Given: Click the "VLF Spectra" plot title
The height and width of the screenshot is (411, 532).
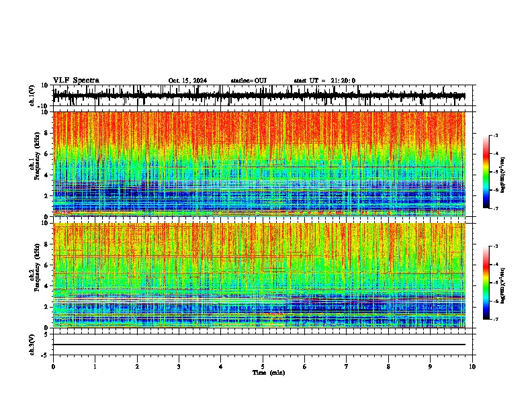Looking at the screenshot, I should 76,81.
